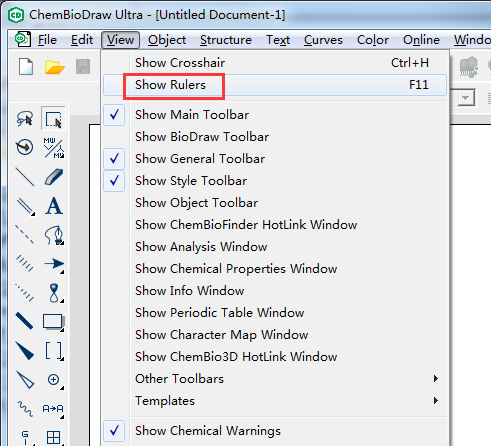Open the Online menu
The width and height of the screenshot is (491, 446).
pos(421,40)
